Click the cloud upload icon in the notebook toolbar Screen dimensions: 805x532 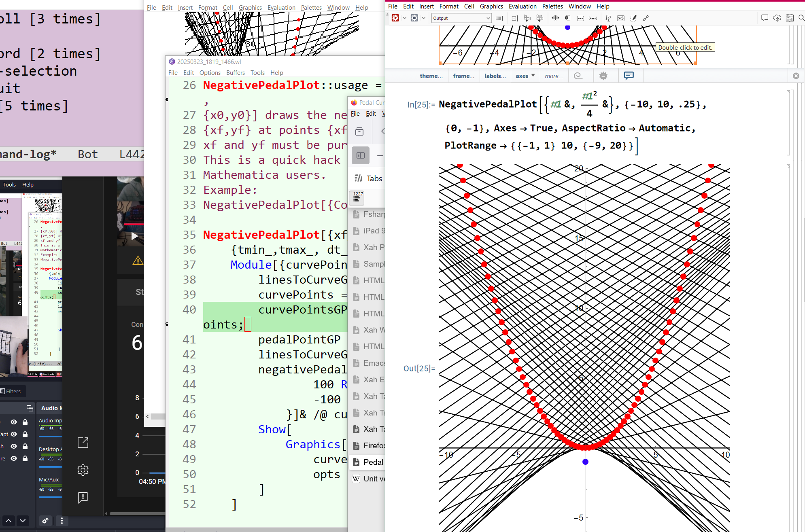pos(777,18)
